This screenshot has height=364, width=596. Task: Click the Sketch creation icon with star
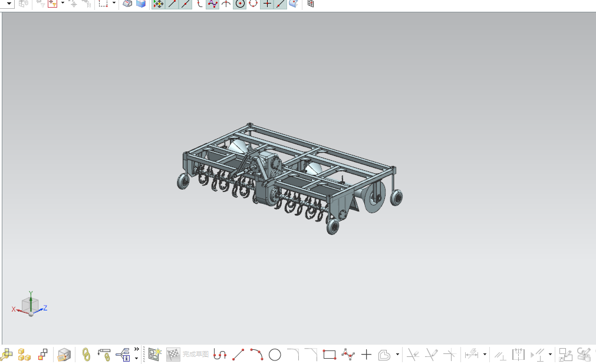point(154,355)
